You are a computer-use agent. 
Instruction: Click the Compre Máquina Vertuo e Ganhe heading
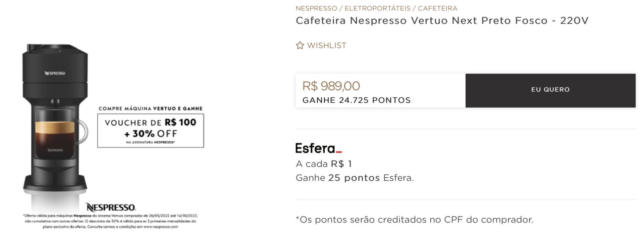pyautogui.click(x=151, y=108)
